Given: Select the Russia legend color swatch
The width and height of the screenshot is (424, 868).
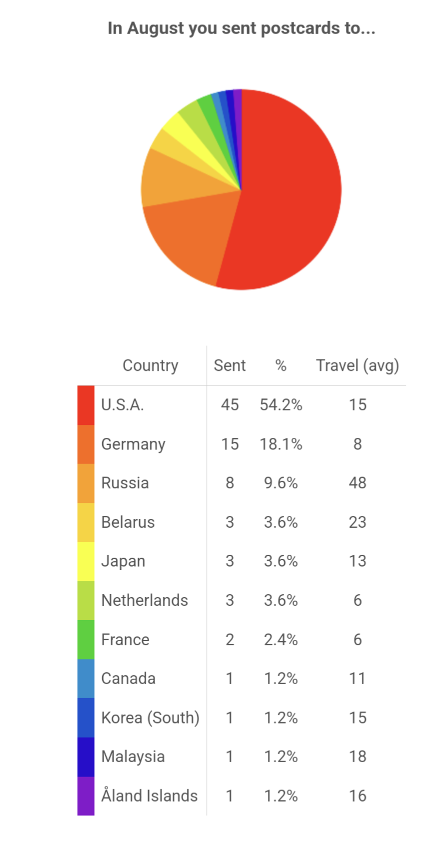Looking at the screenshot, I should 86,483.
